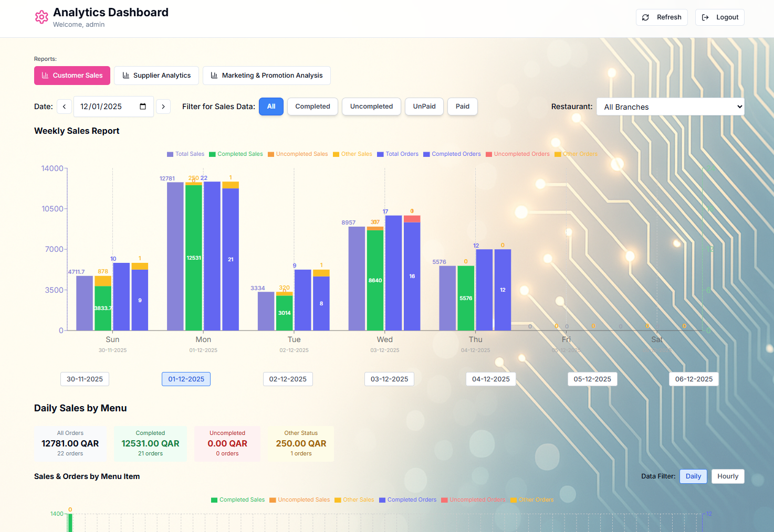The height and width of the screenshot is (532, 774).
Task: Filter sales data by Uncompleted
Action: tap(371, 107)
